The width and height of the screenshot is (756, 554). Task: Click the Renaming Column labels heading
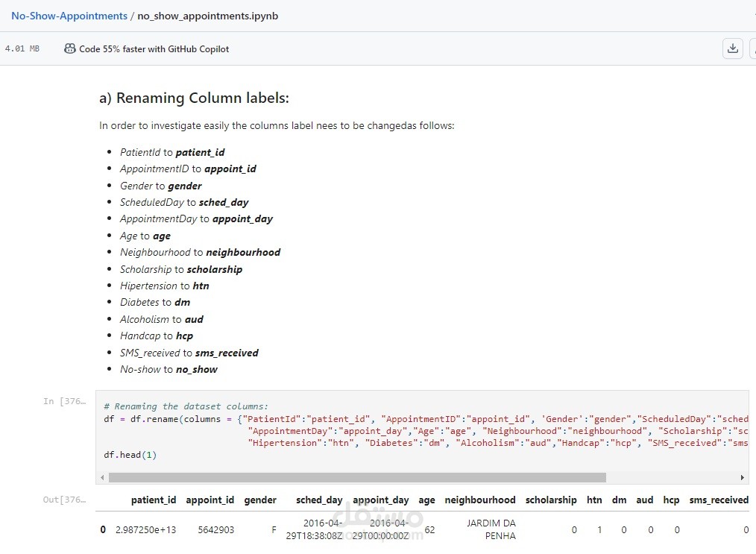point(194,98)
